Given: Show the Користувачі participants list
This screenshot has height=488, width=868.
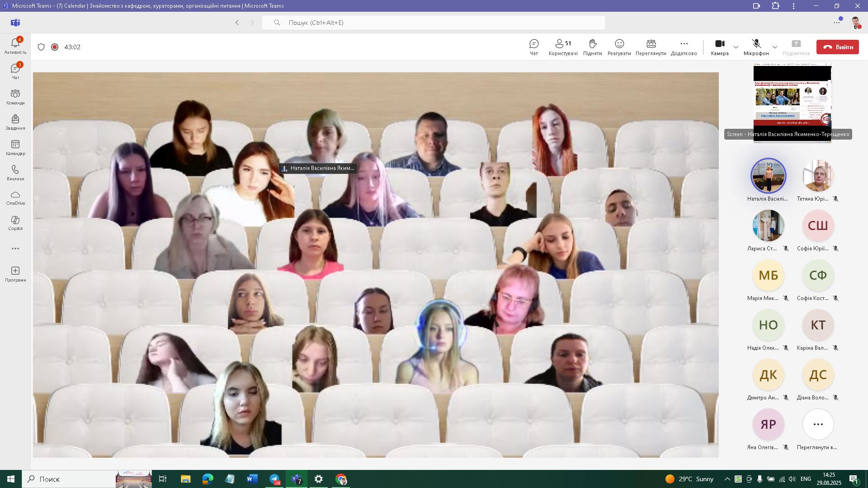Looking at the screenshot, I should [x=563, y=47].
